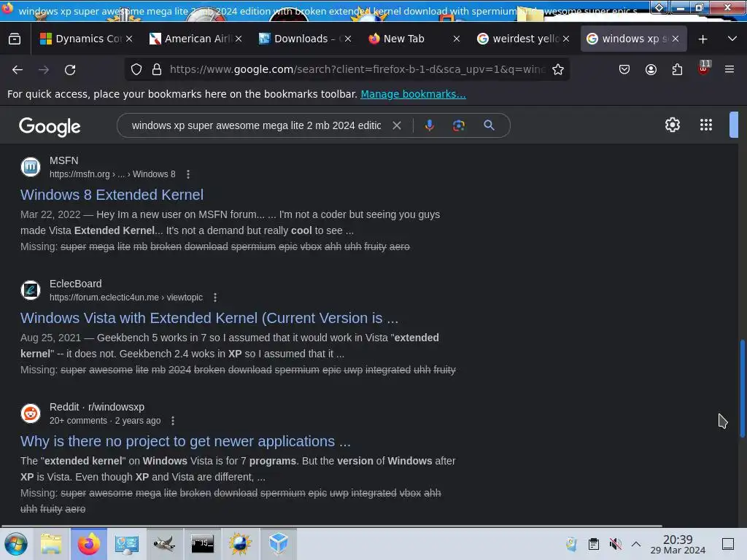Toggle muted volume tray icon
The width and height of the screenshot is (747, 560).
click(x=615, y=544)
